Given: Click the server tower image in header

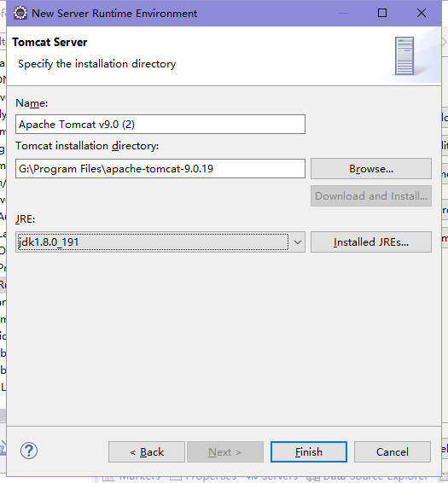Looking at the screenshot, I should pyautogui.click(x=404, y=55).
